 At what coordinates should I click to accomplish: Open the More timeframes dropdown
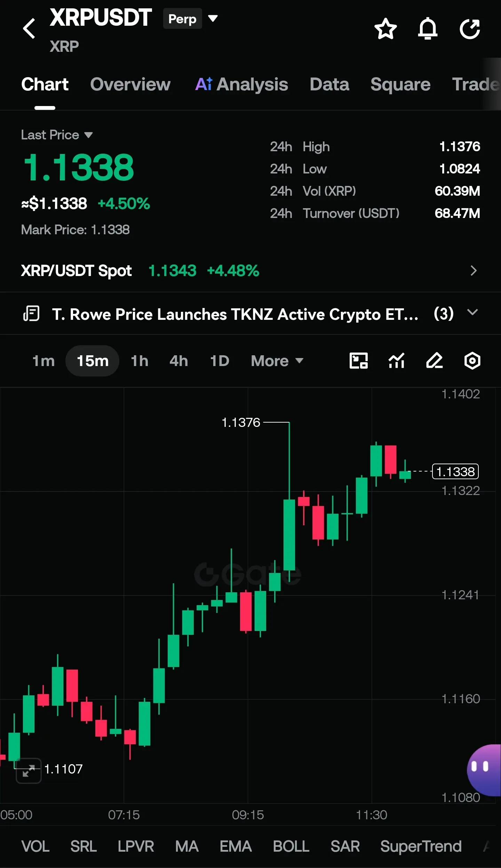tap(277, 361)
